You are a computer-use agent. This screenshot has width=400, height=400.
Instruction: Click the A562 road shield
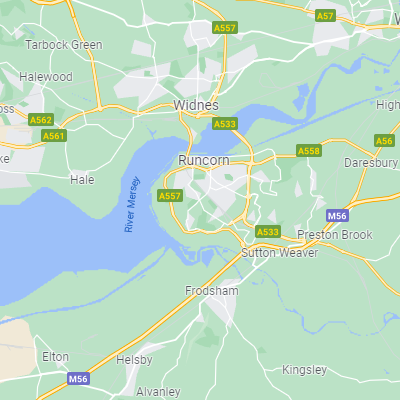(x=41, y=120)
